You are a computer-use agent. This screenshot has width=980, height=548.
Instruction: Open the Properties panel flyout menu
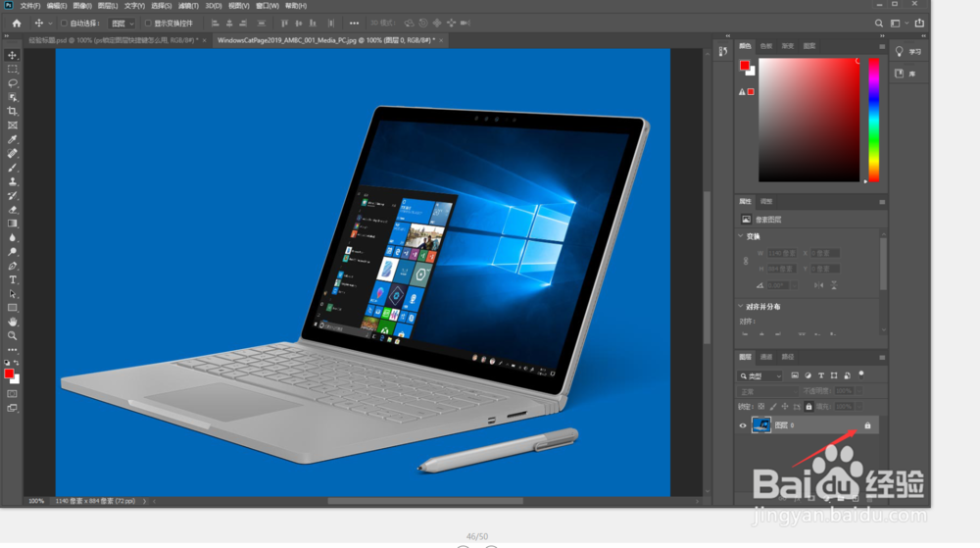click(x=882, y=202)
